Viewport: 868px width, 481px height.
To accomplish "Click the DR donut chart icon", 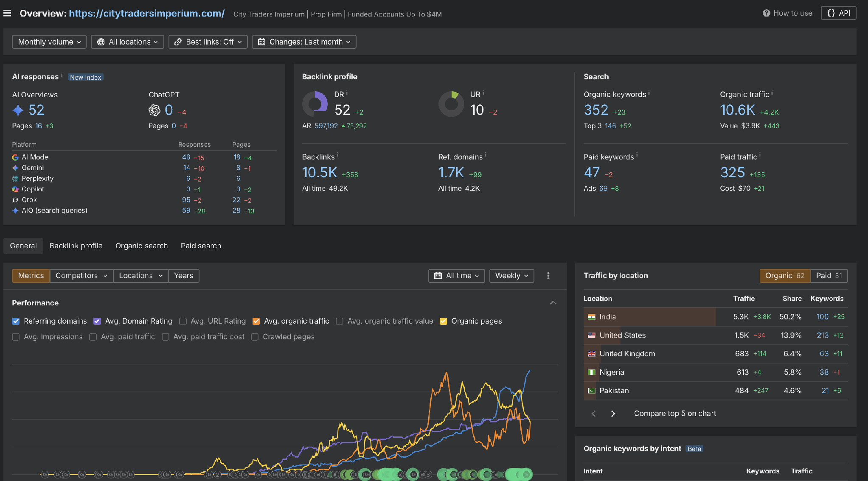I will (315, 104).
